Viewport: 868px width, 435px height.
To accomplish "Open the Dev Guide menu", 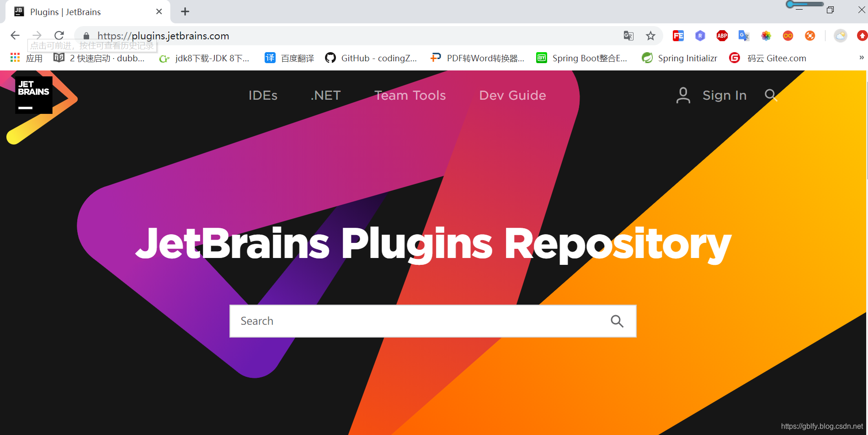I will [512, 95].
